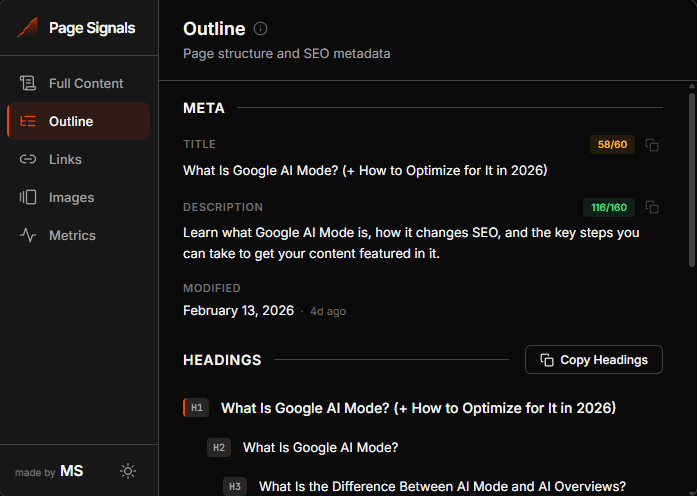The height and width of the screenshot is (496, 697).
Task: Click the Copy Headings button
Action: [x=593, y=360]
